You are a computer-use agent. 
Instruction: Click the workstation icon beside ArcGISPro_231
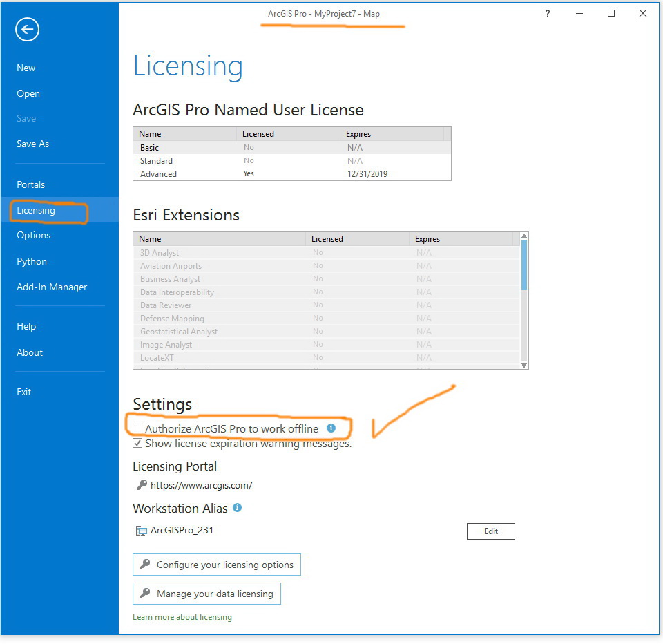(x=141, y=531)
